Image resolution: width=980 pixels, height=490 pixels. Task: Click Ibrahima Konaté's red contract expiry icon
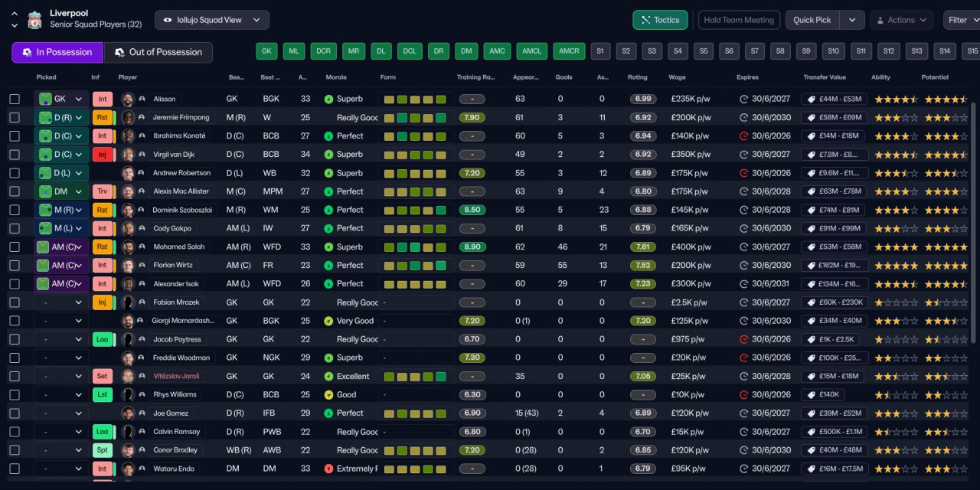(x=743, y=136)
